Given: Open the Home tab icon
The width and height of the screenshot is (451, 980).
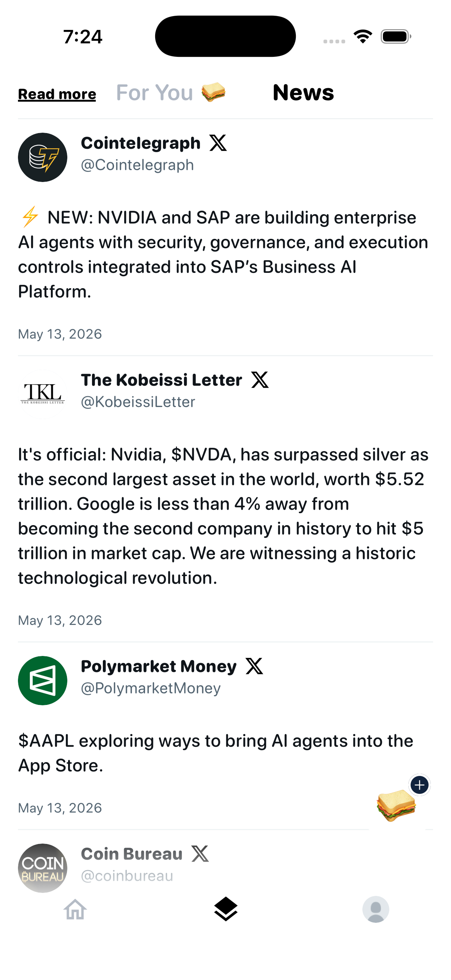Looking at the screenshot, I should [x=75, y=909].
